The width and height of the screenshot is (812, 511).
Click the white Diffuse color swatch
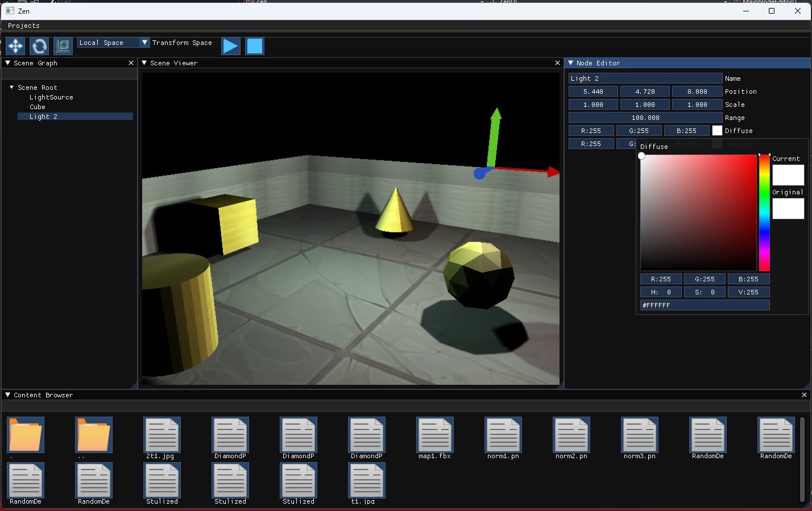click(717, 131)
